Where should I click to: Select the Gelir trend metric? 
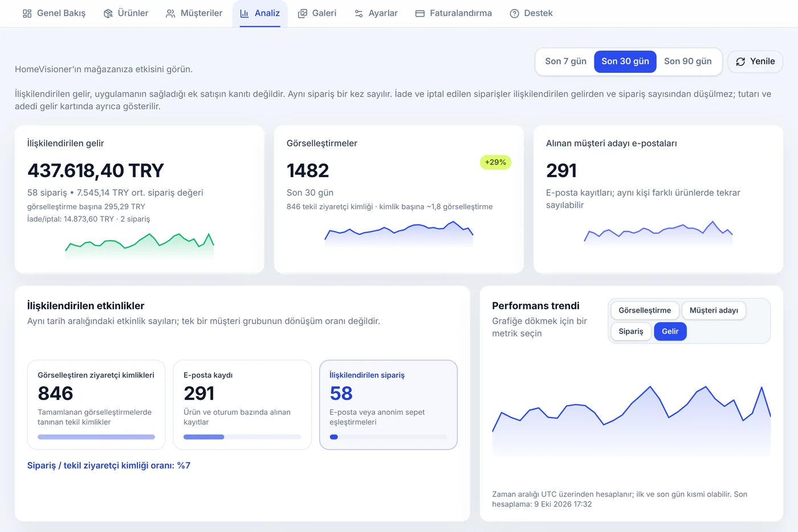coord(670,332)
